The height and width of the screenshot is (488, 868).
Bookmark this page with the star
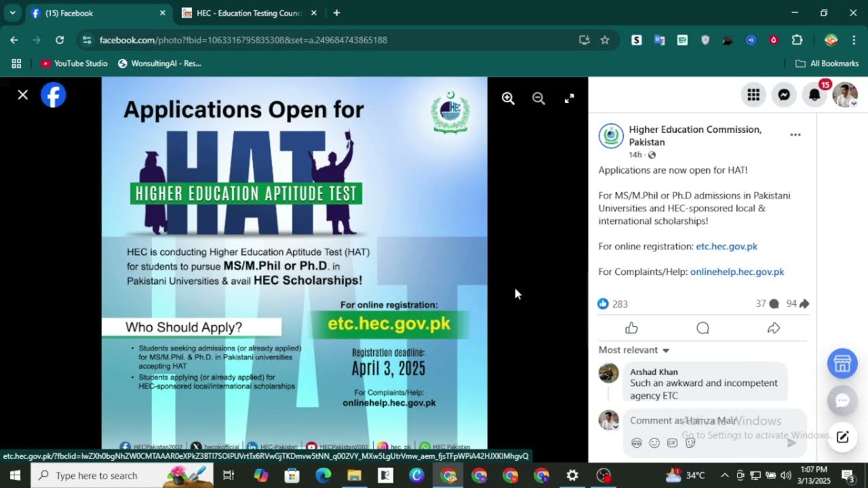[x=605, y=40]
